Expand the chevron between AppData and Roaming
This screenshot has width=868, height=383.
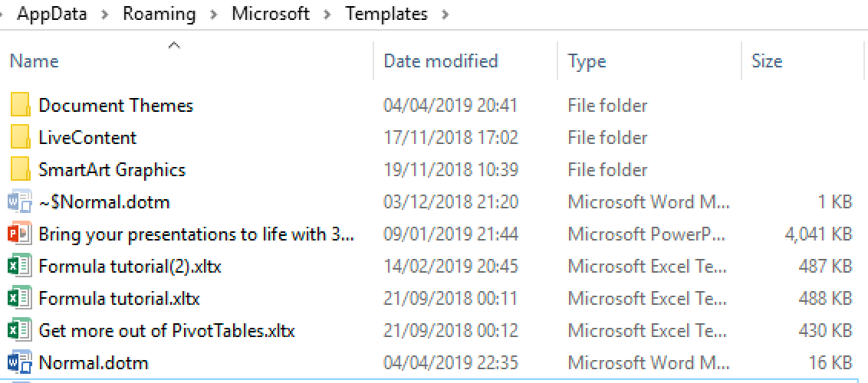click(x=104, y=14)
